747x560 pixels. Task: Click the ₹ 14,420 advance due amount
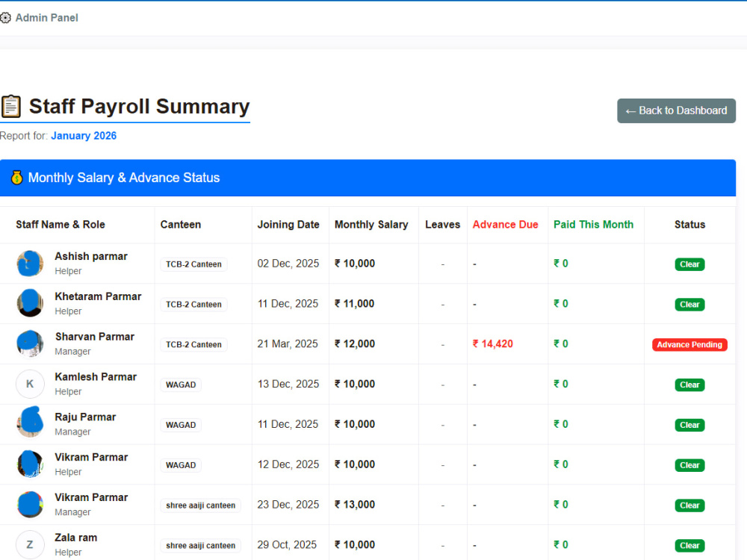click(492, 343)
